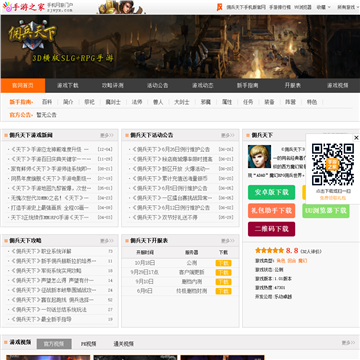Open the 一句话总结系统玩法 guide article
360x360 pixels.
[x=49, y=310]
